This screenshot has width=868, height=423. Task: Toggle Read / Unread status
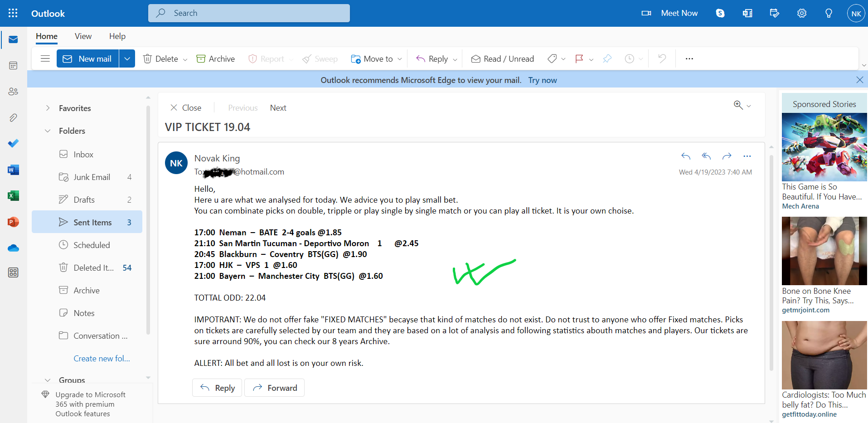click(x=503, y=58)
